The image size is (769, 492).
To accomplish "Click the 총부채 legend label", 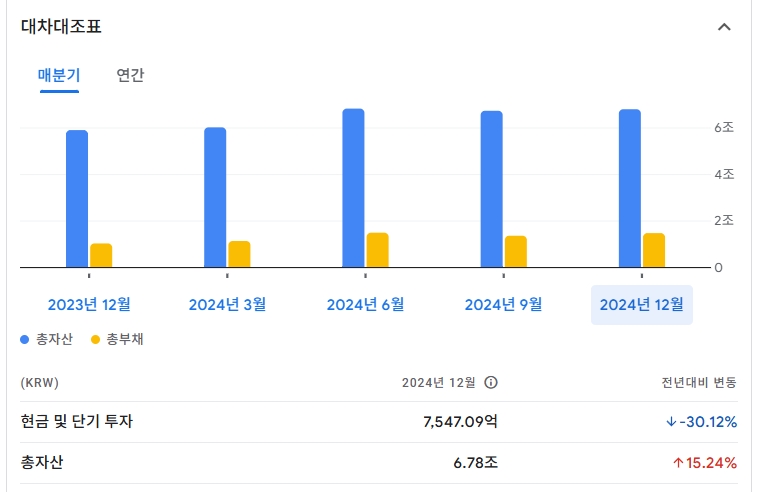I will tap(125, 339).
